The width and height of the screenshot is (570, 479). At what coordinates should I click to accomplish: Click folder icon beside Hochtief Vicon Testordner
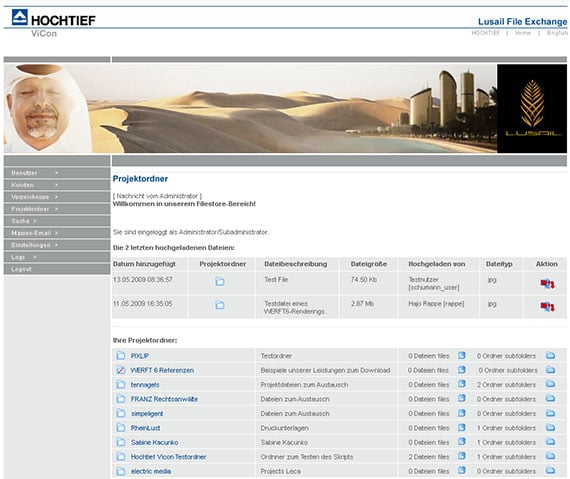(x=121, y=456)
